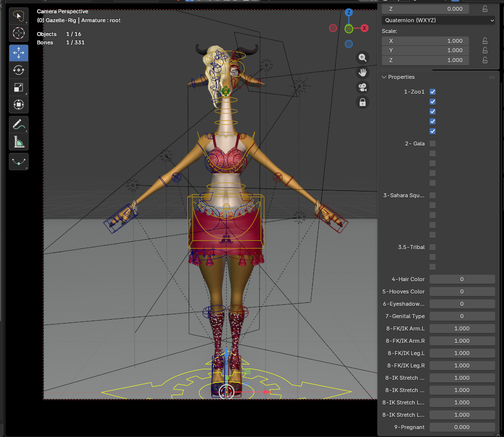Click the 7-Genital Type number field

[462, 316]
